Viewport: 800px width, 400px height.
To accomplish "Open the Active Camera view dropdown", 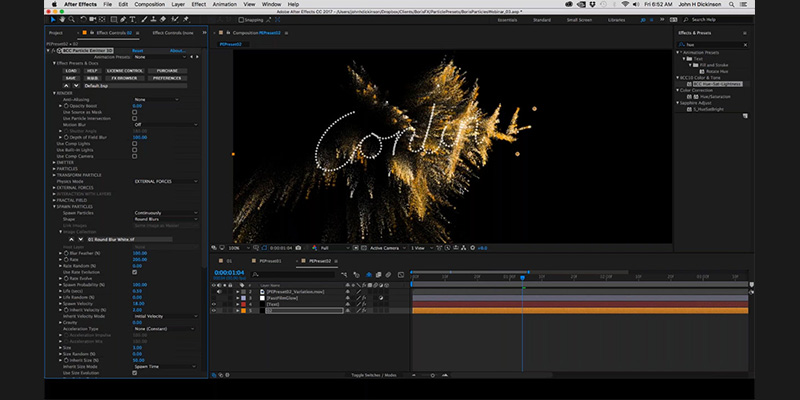I will click(x=388, y=248).
